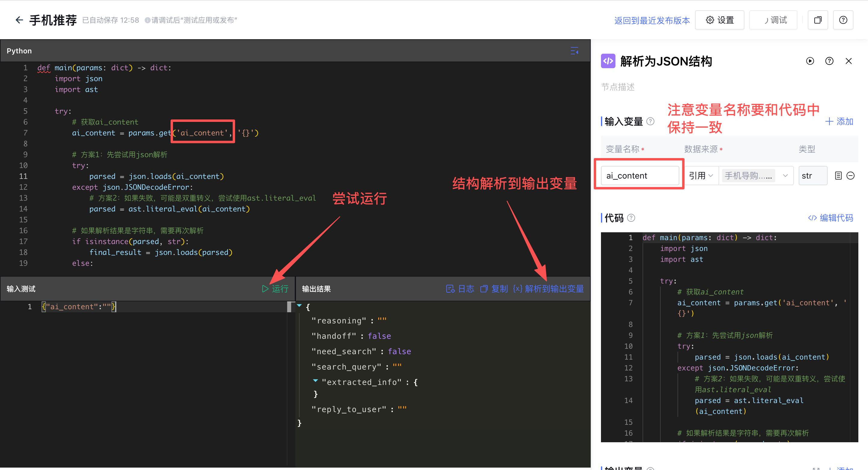The width and height of the screenshot is (868, 470).
Task: Open the description icon for ai_content variable
Action: tap(838, 176)
